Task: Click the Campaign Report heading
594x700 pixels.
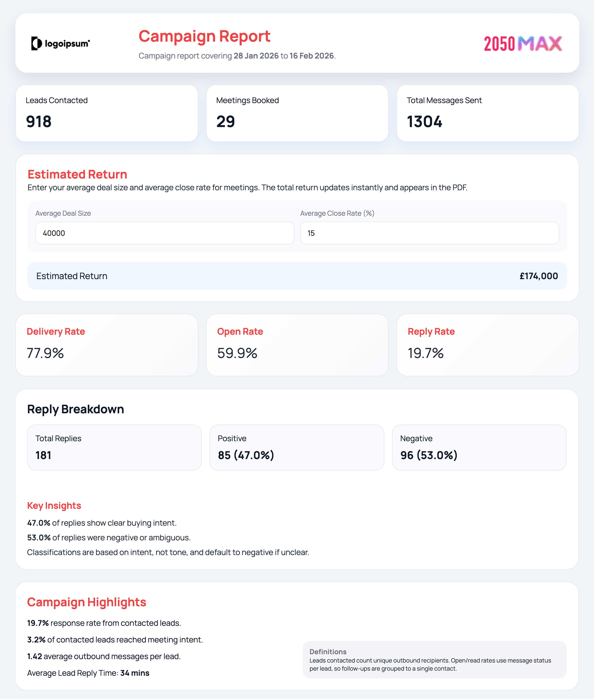Action: coord(204,36)
